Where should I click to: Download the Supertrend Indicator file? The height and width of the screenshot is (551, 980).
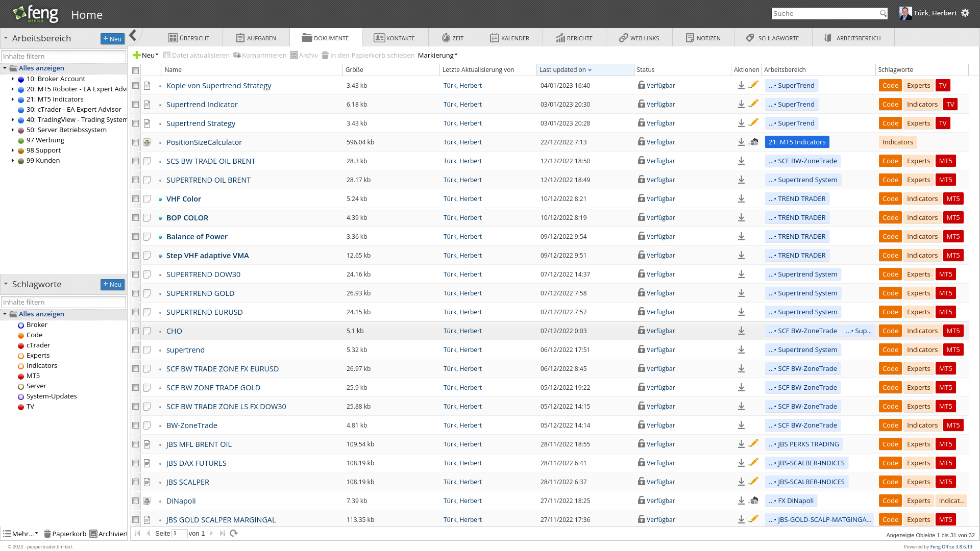click(x=741, y=105)
